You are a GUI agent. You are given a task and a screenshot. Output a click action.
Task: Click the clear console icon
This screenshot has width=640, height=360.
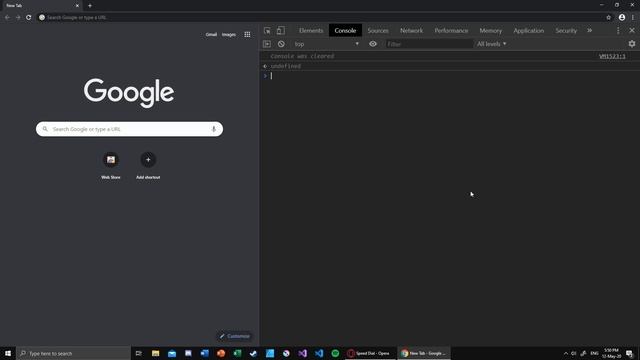pyautogui.click(x=281, y=44)
